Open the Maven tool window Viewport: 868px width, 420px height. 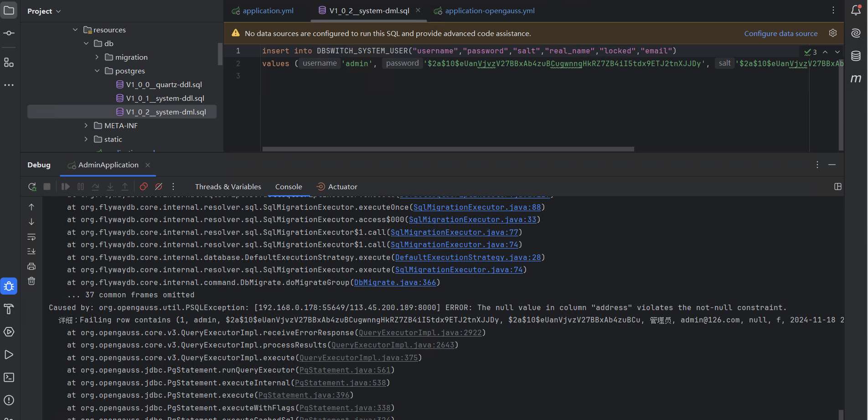856,78
